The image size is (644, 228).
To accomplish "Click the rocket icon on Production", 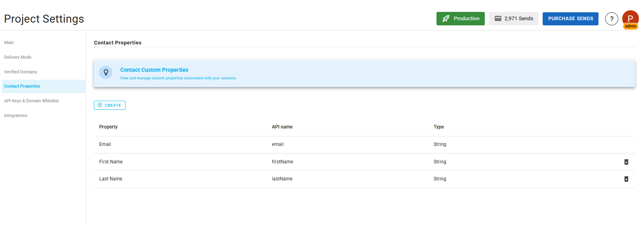I will tap(446, 19).
